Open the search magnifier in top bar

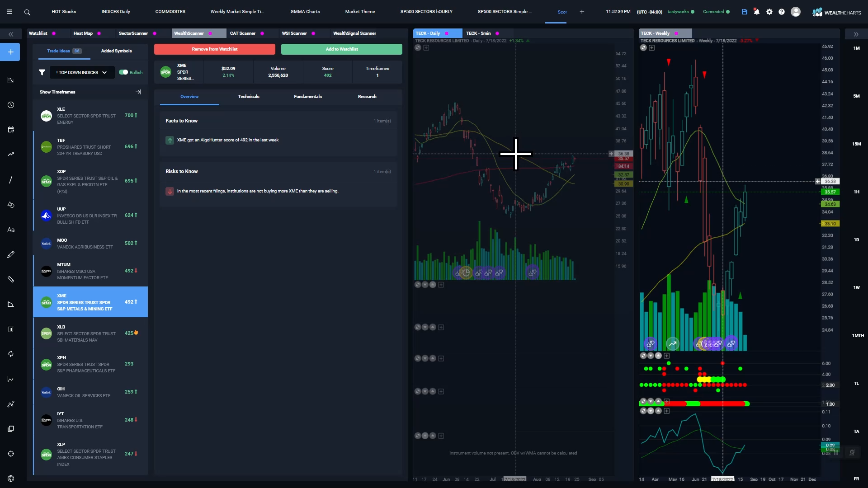click(27, 12)
